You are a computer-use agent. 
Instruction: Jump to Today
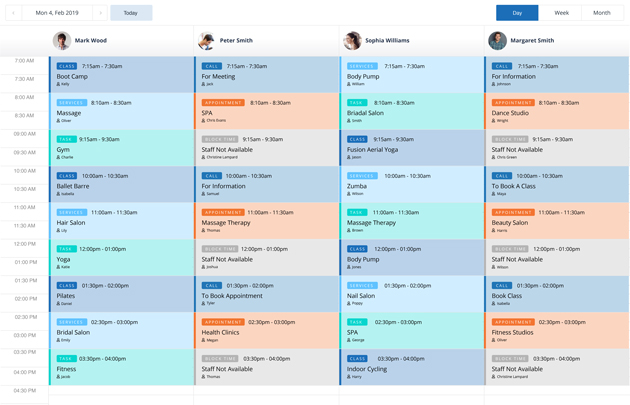tap(131, 13)
